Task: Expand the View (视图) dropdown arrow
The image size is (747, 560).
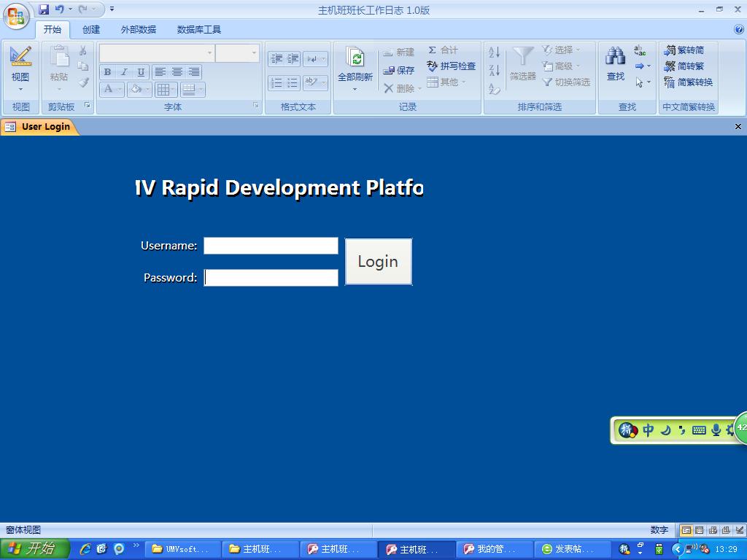Action: pos(20,90)
